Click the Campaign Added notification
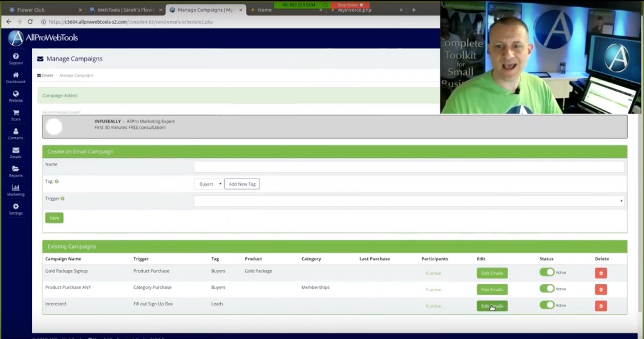Viewport: 644px width, 339px height. (x=238, y=95)
